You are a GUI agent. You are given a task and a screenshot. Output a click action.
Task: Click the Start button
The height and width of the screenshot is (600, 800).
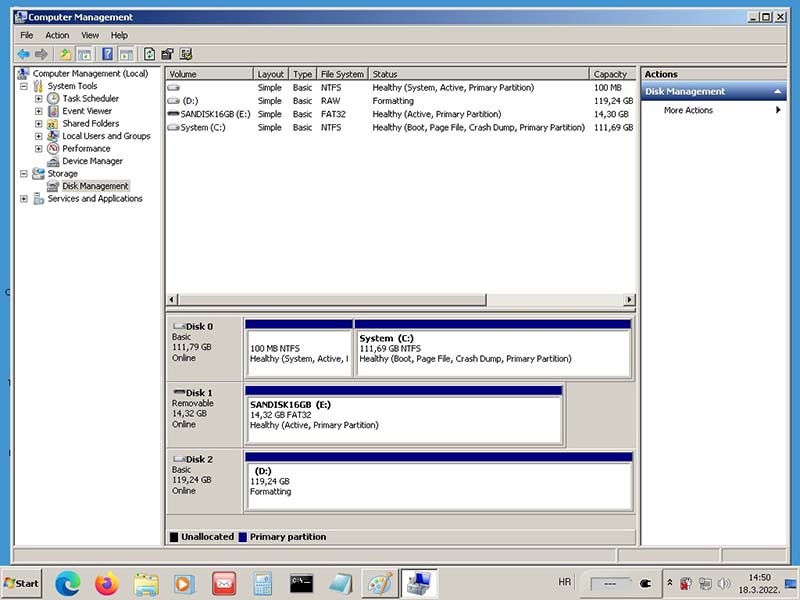[22, 582]
